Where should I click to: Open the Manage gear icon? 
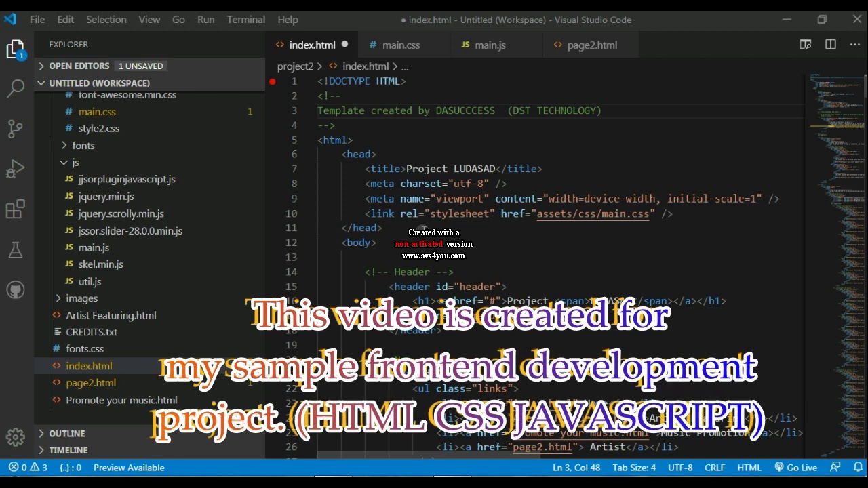click(16, 437)
